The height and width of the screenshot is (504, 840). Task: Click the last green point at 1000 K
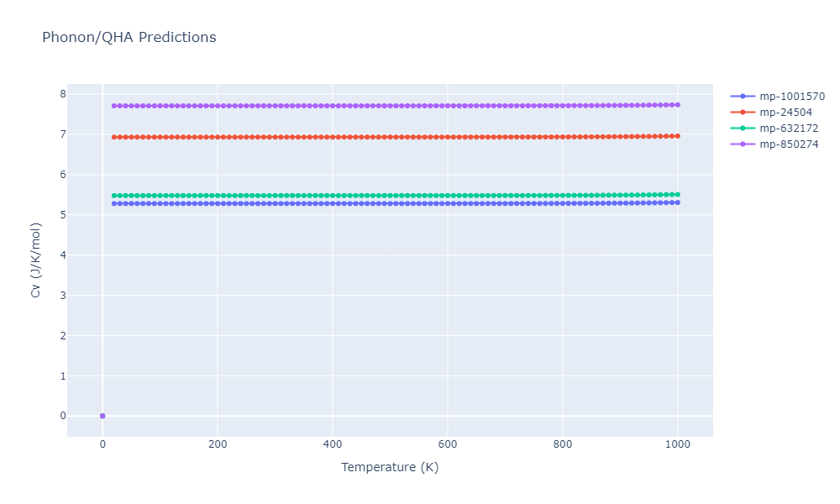[678, 194]
